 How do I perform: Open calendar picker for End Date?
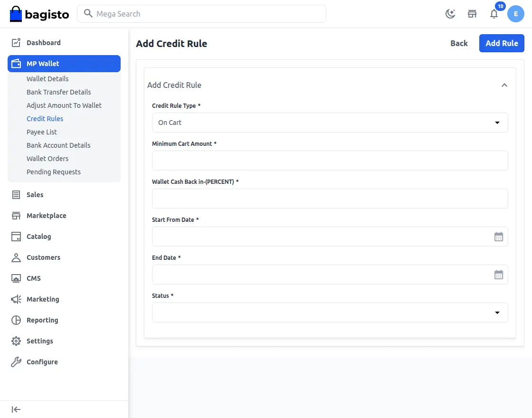(498, 275)
